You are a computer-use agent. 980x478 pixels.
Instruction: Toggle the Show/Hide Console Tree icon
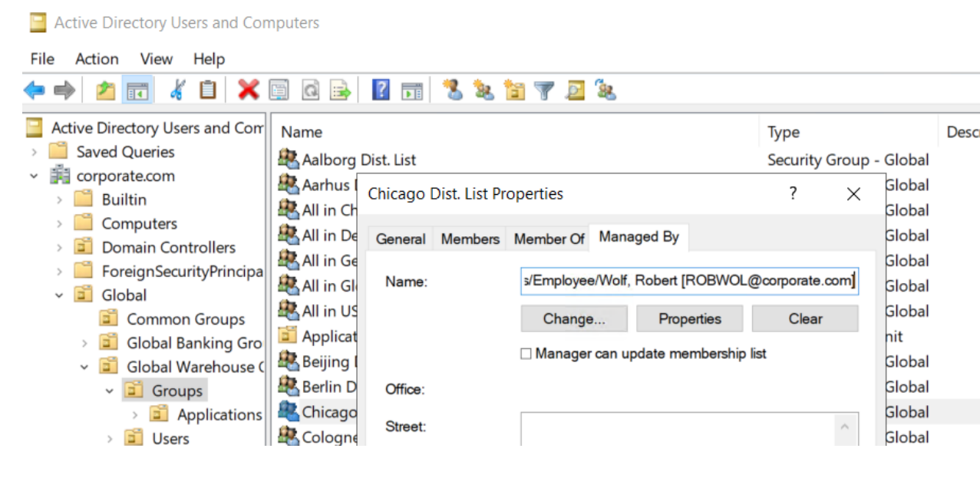pos(137,91)
